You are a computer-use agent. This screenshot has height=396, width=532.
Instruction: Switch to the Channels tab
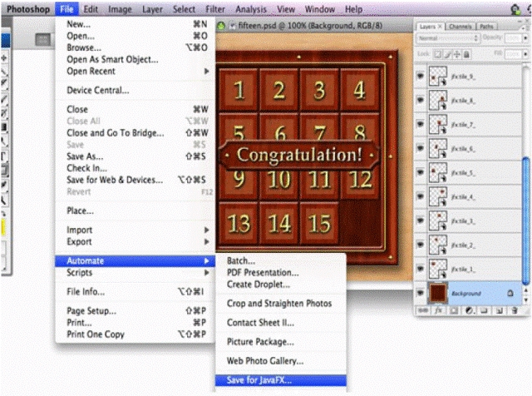460,27
